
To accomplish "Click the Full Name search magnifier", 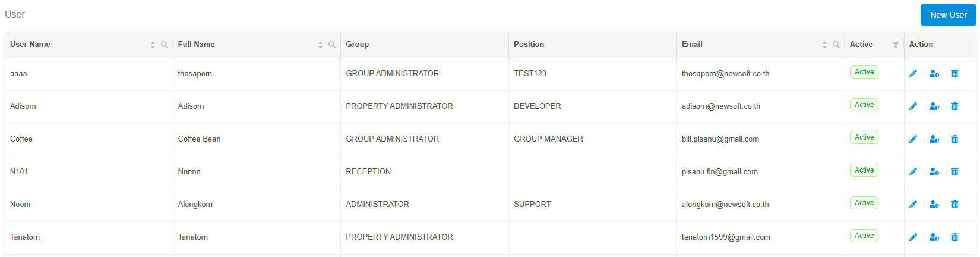I will click(332, 45).
